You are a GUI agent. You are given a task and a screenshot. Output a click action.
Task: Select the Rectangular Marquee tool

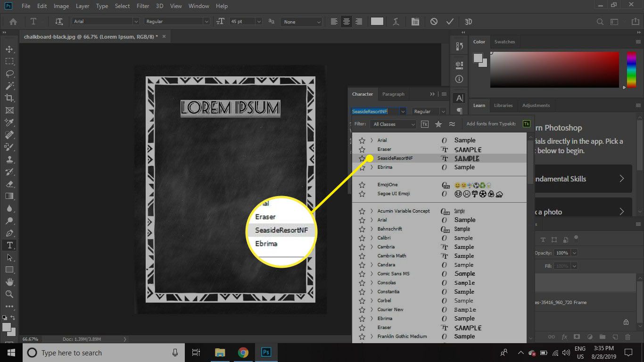[x=9, y=61]
